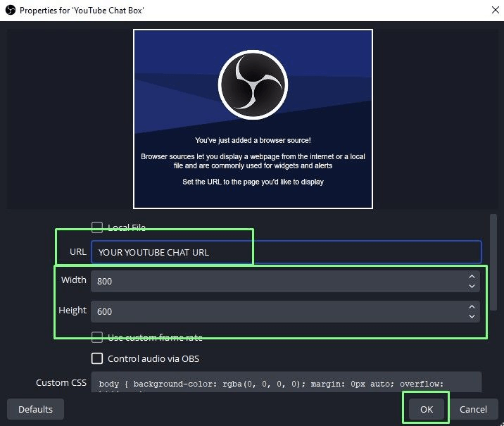Click the OBS logo in the title bar
Screen dimensions: 504x426
[x=11, y=11]
